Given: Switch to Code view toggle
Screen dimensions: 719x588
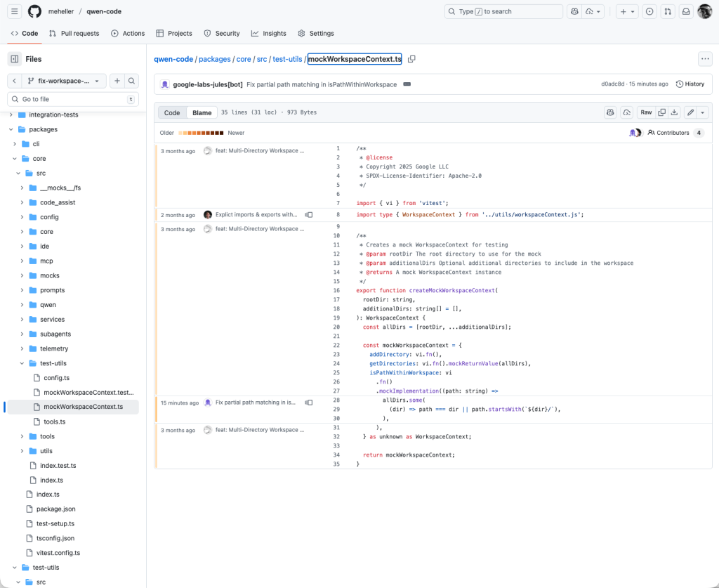Looking at the screenshot, I should click(x=172, y=112).
